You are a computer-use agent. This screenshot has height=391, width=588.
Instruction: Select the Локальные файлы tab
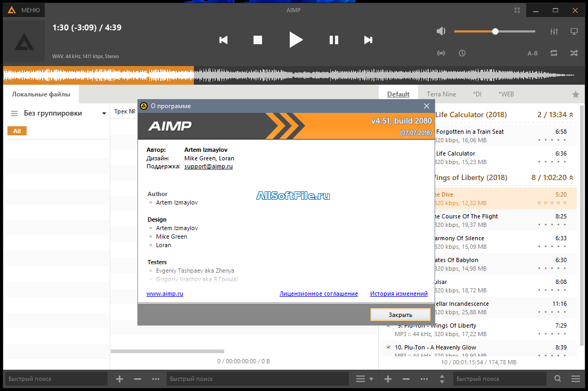click(x=41, y=94)
